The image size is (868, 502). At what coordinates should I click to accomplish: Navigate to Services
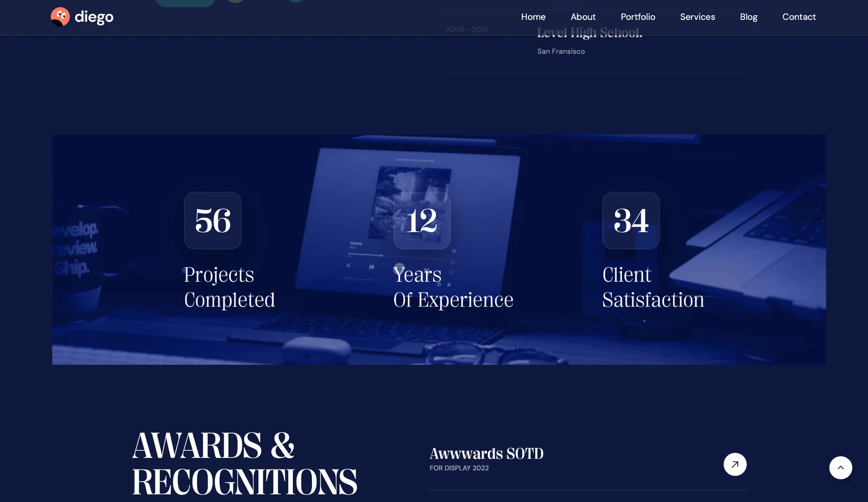(x=697, y=17)
